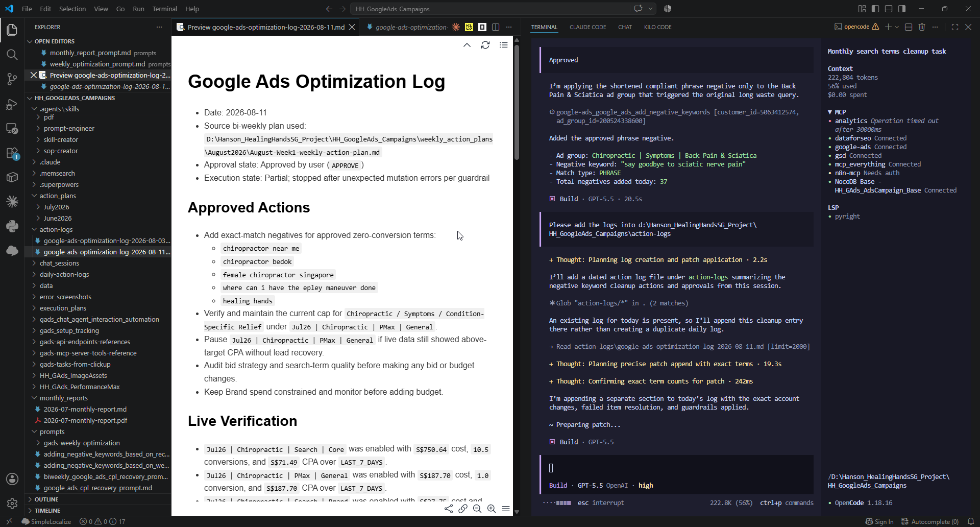The width and height of the screenshot is (980, 527).
Task: Close the Preview google-ads-optimization-log tab
Action: click(352, 27)
